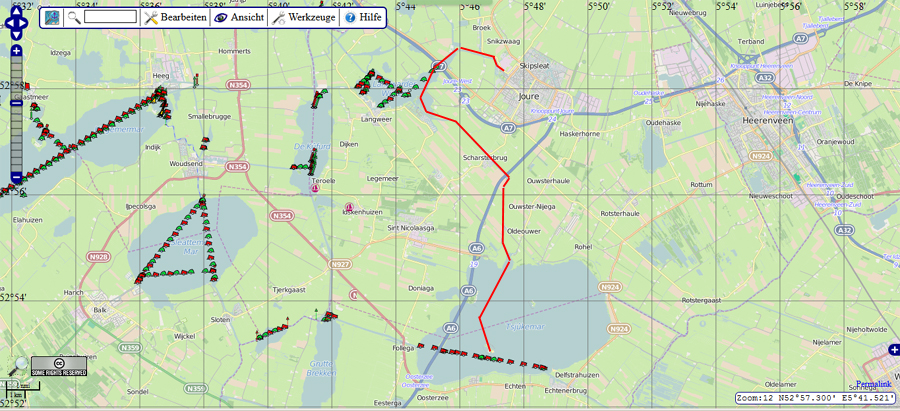Viewport: 900px width, 411px height.
Task: Click the zoom and coordinates display box
Action: pos(814,398)
